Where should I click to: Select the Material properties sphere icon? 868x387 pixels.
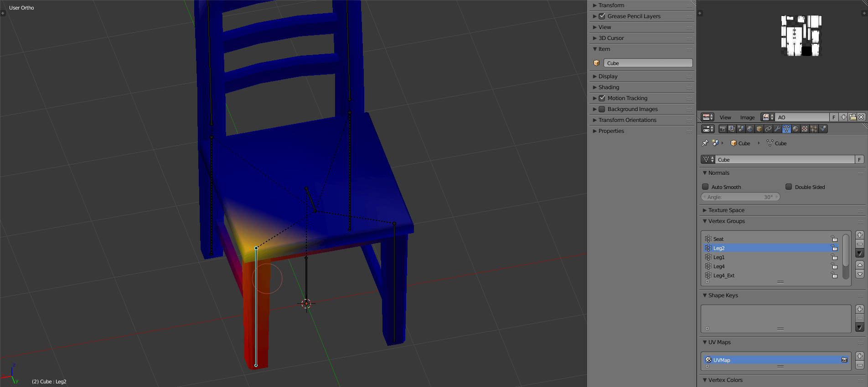(796, 129)
